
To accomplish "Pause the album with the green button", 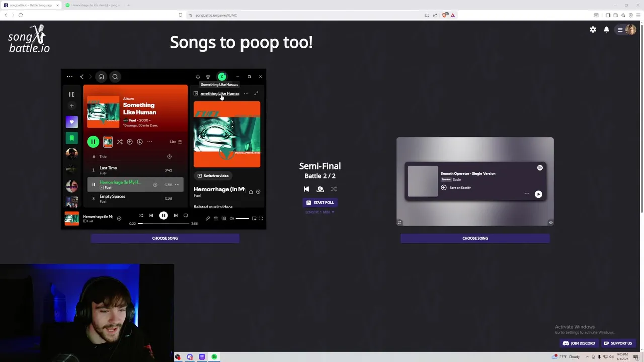I will [93, 142].
